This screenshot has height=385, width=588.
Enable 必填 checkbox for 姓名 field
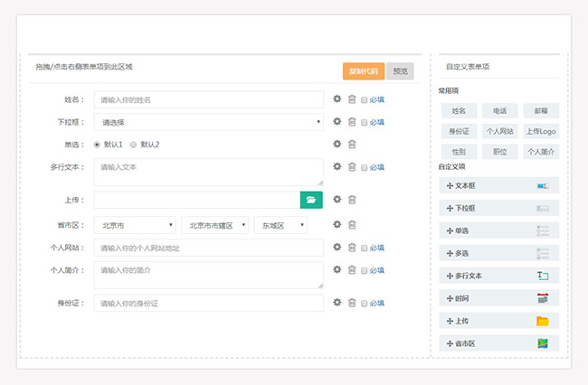point(365,100)
